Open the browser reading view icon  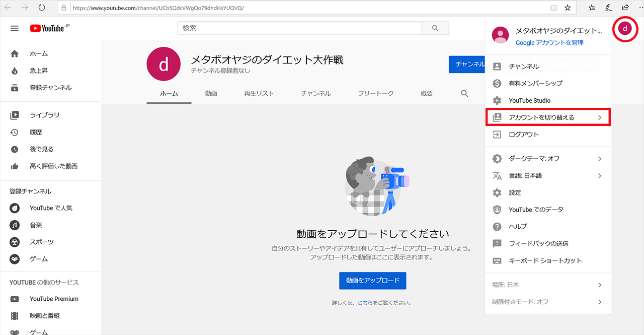554,8
